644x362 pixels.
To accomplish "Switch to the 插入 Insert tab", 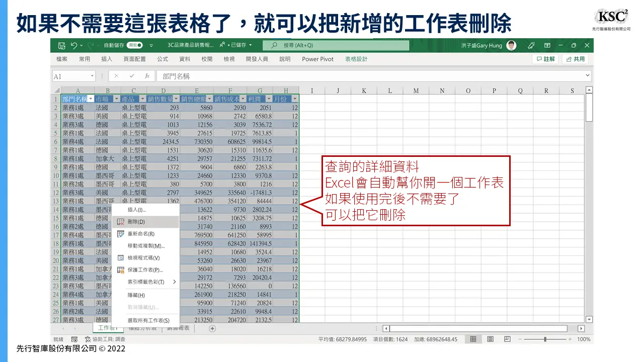I will click(x=107, y=59).
